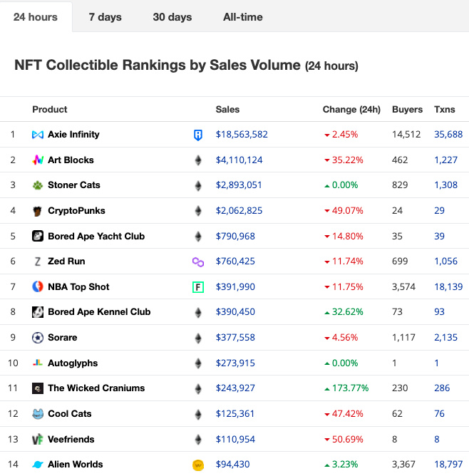Click the NBA Top Shot logo icon
Viewport: 469px width, 476px height.
pyautogui.click(x=38, y=286)
